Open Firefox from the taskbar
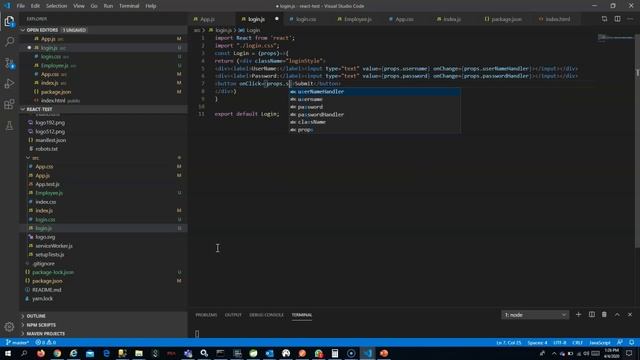 pos(41,353)
